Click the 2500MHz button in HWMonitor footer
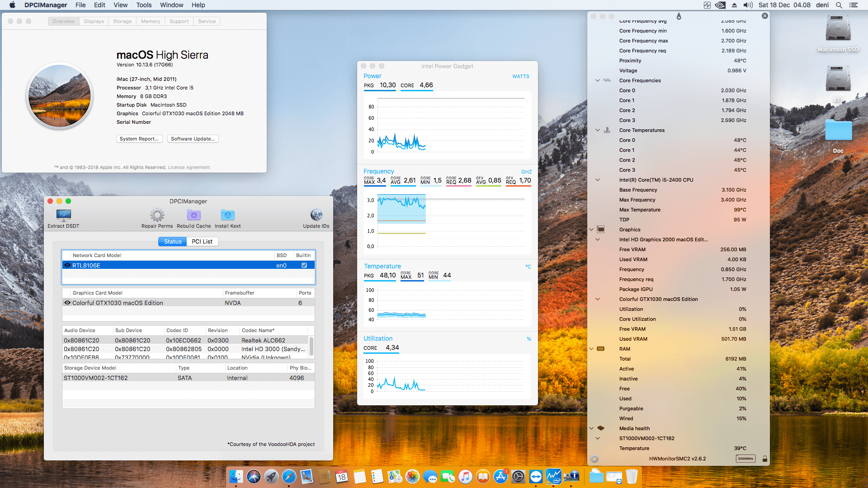 [745, 459]
